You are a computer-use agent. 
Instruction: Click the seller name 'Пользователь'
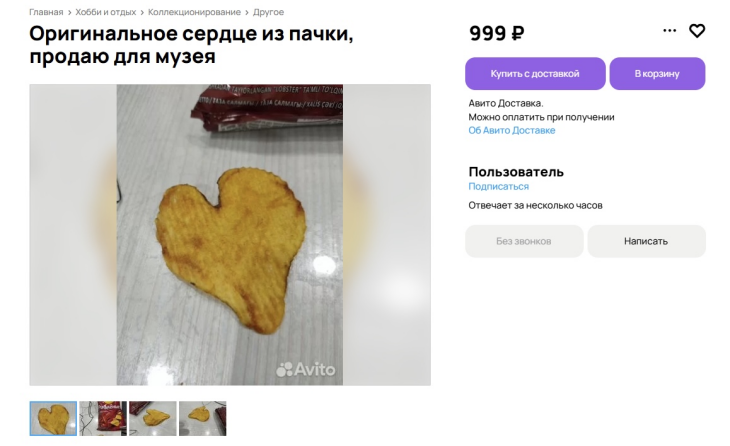tap(516, 172)
